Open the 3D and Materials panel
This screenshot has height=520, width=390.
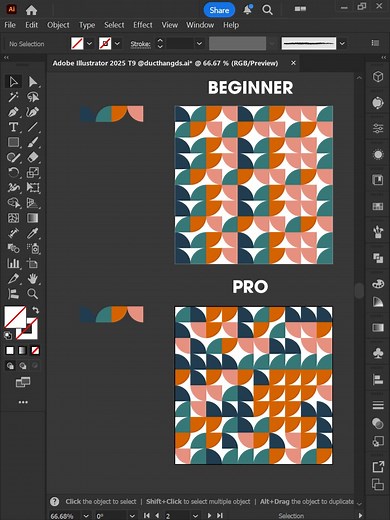pyautogui.click(x=378, y=76)
